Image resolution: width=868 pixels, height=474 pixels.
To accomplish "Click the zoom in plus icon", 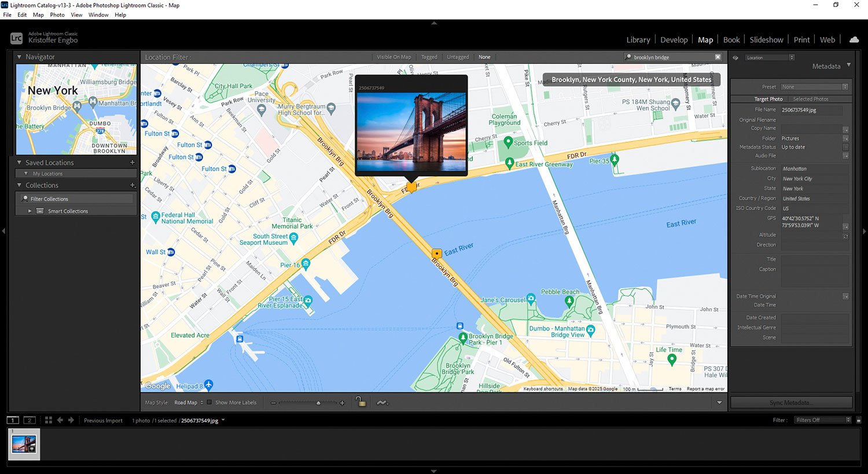I will click(x=342, y=403).
